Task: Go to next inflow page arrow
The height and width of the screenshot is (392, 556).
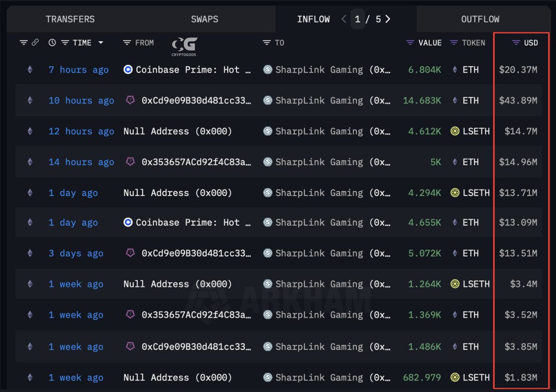Action: click(x=388, y=19)
